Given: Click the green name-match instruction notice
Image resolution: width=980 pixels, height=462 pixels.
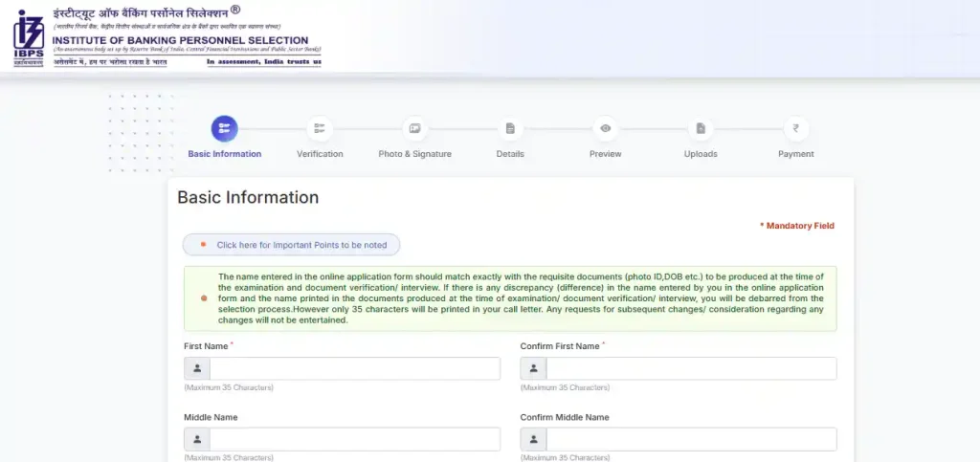Looking at the screenshot, I should tap(510, 298).
